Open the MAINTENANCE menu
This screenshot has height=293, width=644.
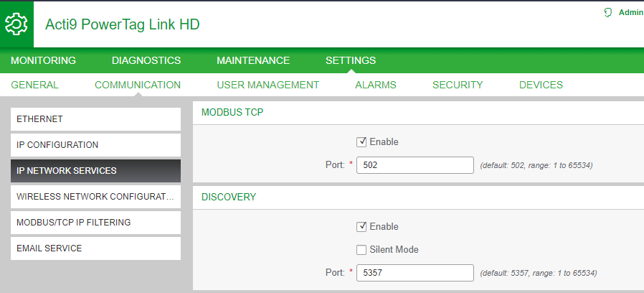tap(253, 60)
